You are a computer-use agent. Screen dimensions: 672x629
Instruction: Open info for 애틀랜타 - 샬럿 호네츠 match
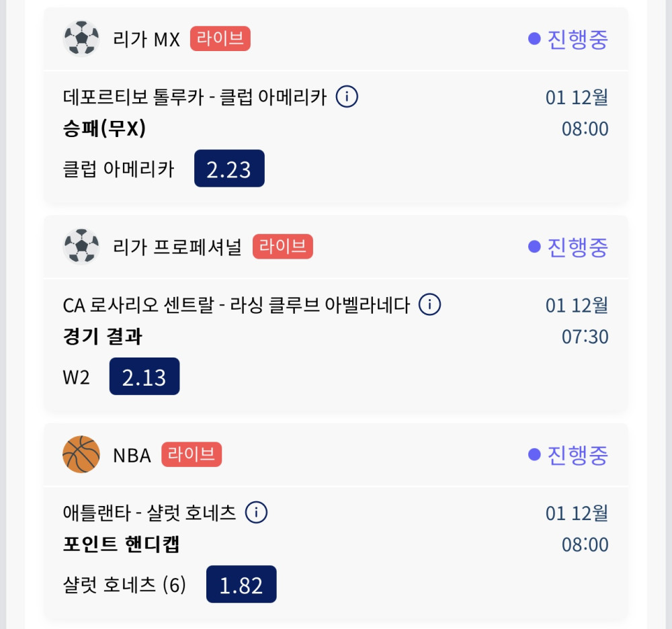click(x=256, y=513)
